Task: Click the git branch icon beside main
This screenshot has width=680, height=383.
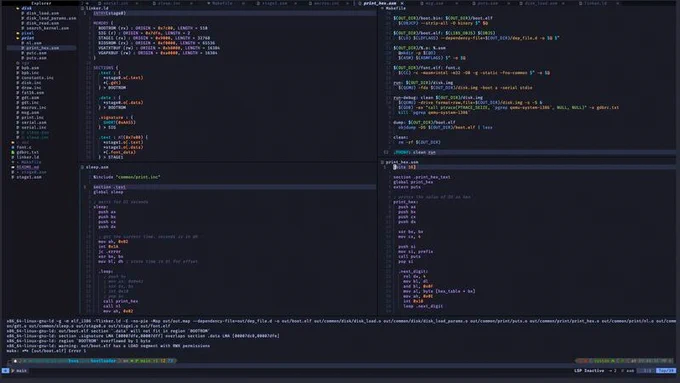Action: pos(13,371)
